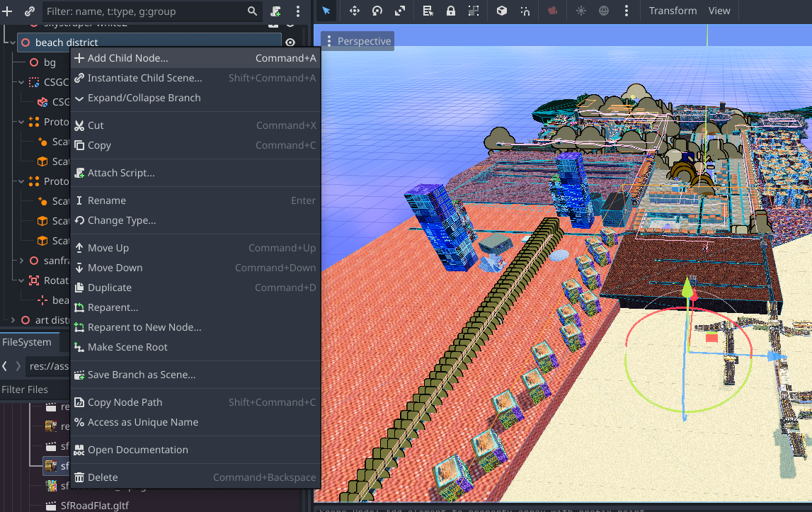Toggle visibility eye of beach district node
Screen dimensions: 812x512
[x=290, y=42]
